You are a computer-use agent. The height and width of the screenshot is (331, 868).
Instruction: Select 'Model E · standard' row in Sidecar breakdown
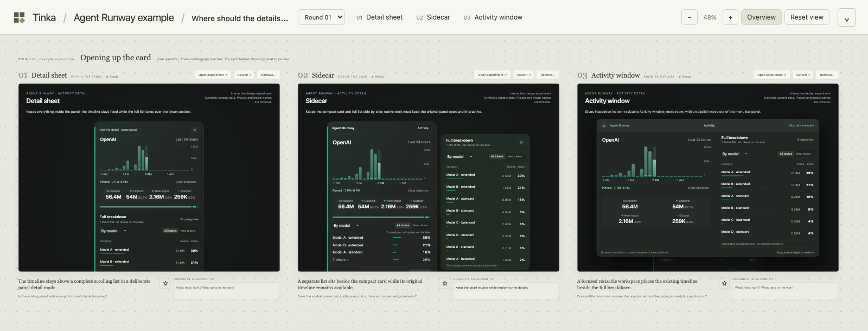[x=486, y=247]
